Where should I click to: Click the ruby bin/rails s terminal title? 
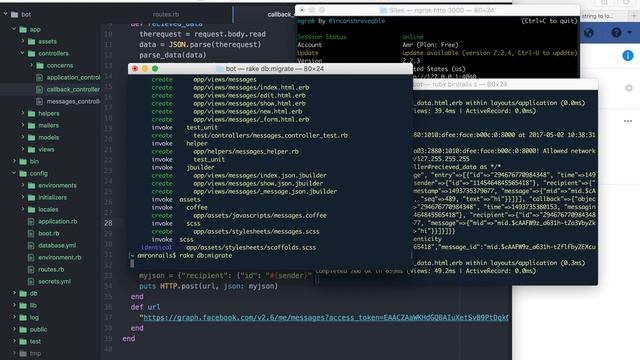(461, 84)
